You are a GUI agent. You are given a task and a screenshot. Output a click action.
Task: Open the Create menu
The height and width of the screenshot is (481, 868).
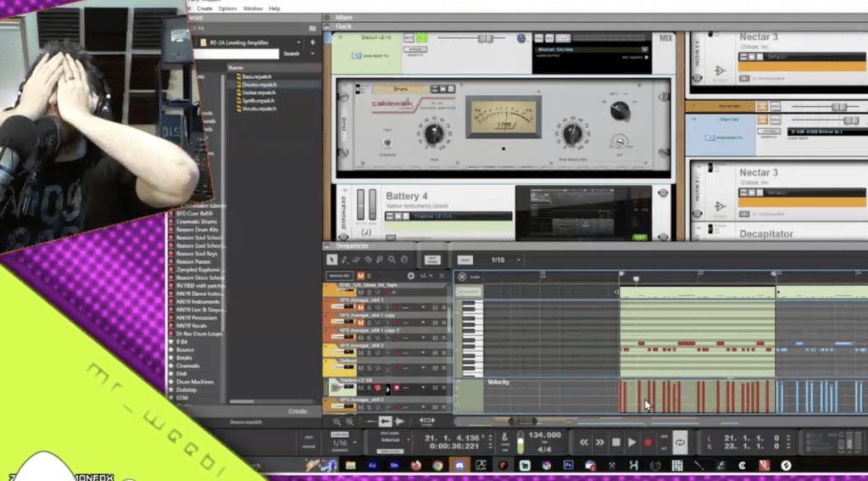coord(204,8)
